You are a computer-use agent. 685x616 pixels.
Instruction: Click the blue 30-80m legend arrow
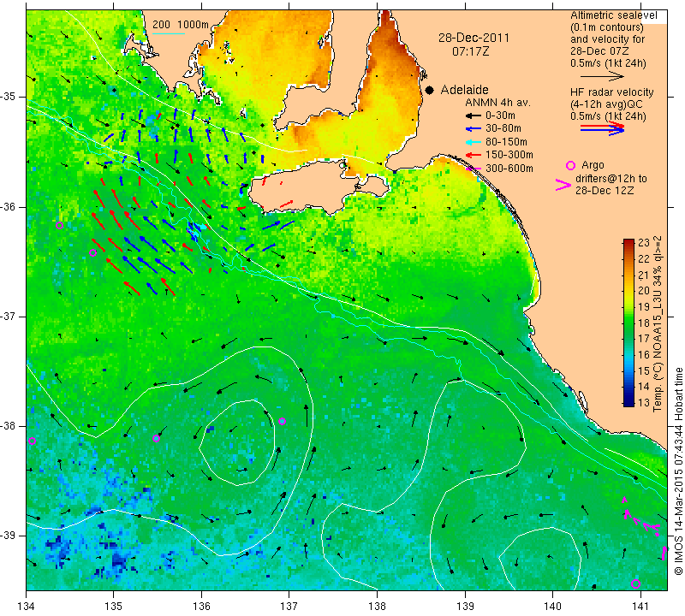click(474, 129)
